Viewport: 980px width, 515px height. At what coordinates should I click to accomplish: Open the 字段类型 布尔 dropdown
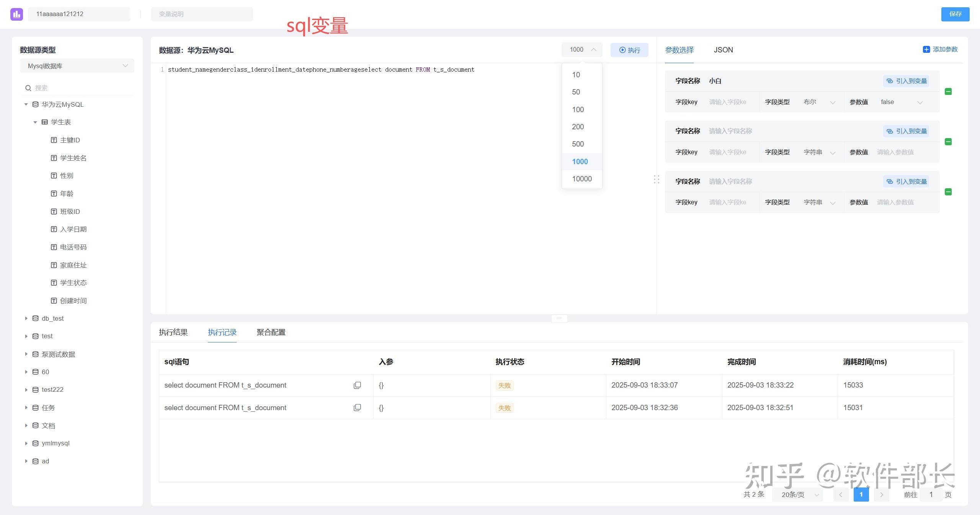(x=820, y=102)
